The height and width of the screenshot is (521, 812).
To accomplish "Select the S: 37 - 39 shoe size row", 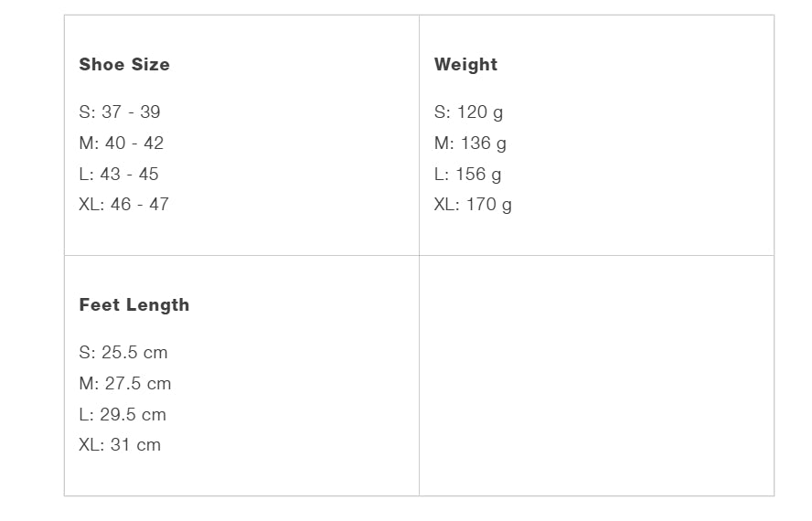I will pyautogui.click(x=120, y=112).
